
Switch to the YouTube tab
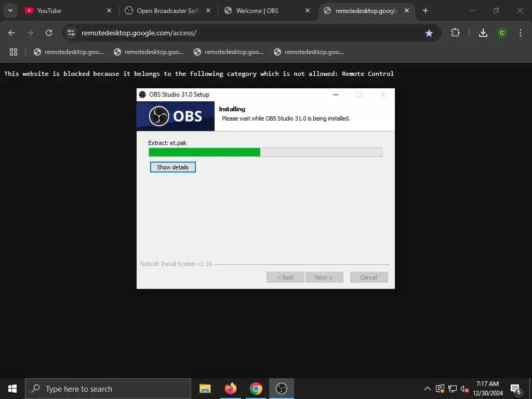(68, 11)
